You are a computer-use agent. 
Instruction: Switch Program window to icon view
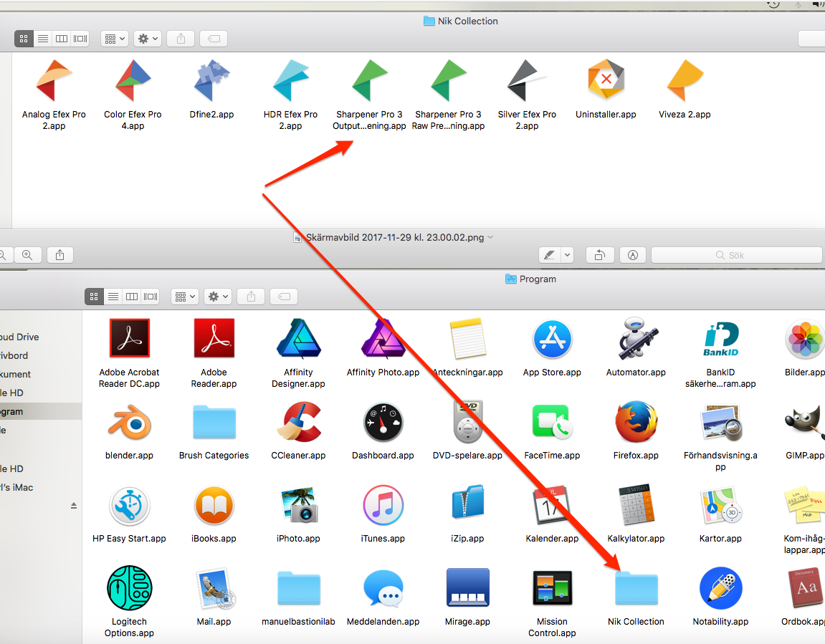(94, 297)
